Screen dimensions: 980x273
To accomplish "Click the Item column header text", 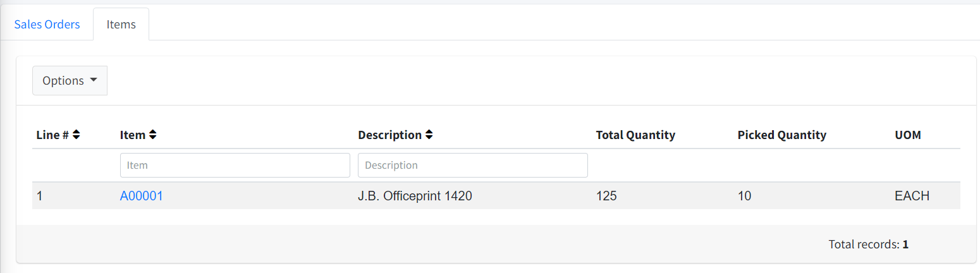I will pyautogui.click(x=132, y=135).
